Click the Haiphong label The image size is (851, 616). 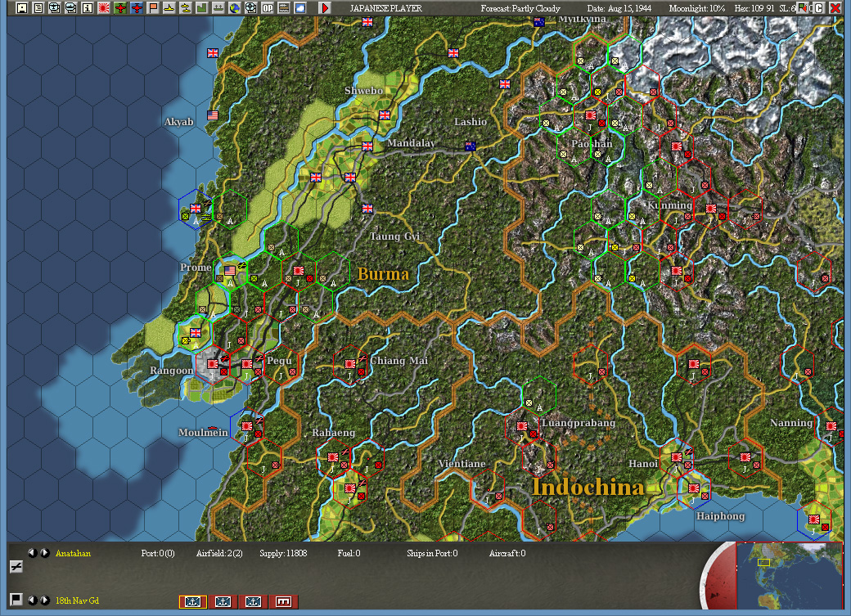click(720, 516)
